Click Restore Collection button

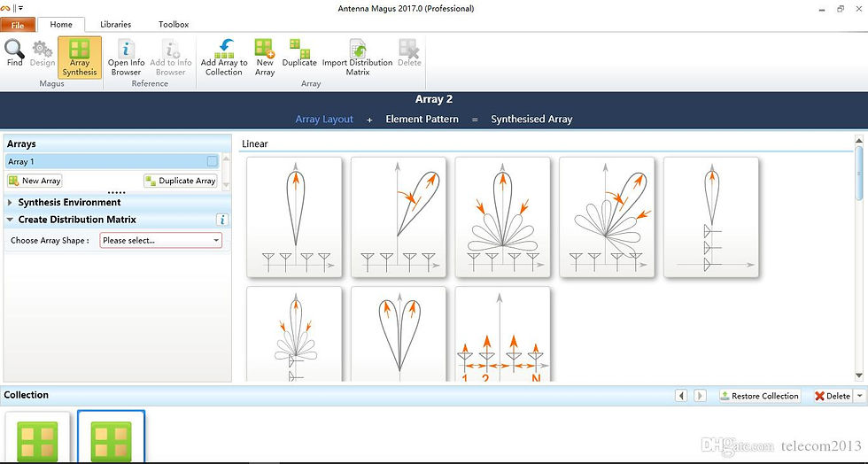click(x=760, y=396)
